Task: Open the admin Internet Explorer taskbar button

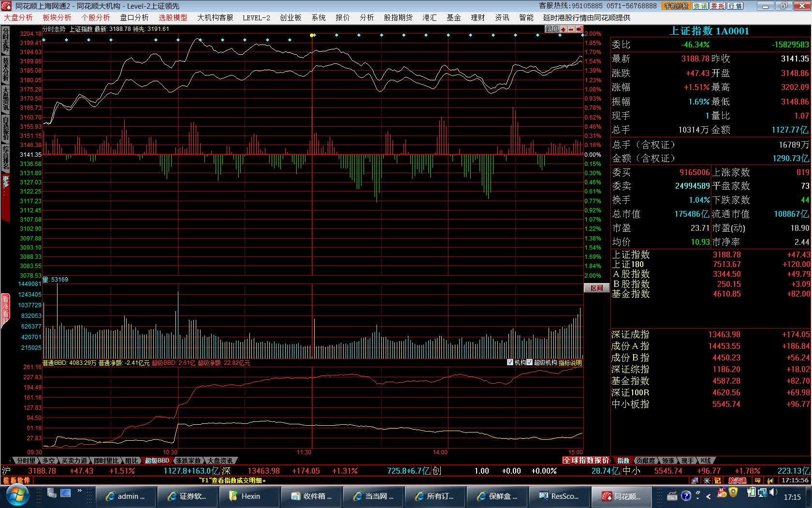Action: tap(126, 496)
